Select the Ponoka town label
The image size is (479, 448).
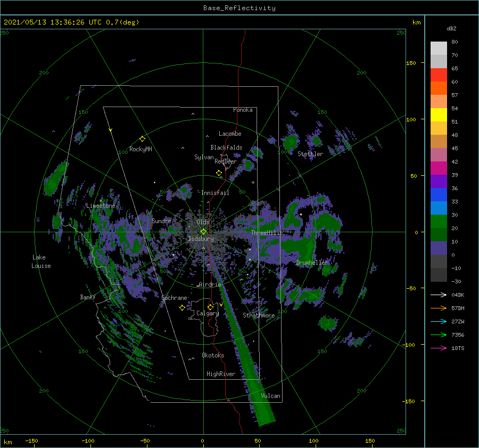click(x=243, y=110)
